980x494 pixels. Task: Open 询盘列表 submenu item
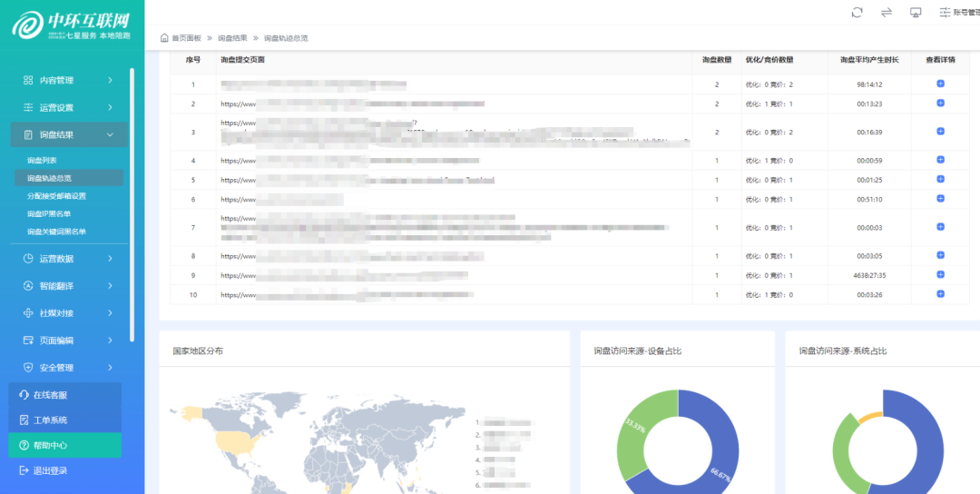pos(43,161)
